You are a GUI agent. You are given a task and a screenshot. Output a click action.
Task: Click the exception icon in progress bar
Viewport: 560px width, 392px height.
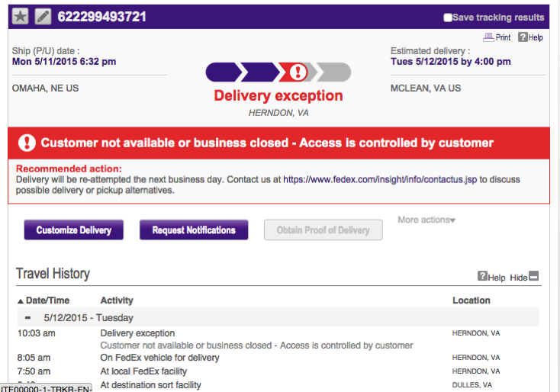(x=297, y=72)
